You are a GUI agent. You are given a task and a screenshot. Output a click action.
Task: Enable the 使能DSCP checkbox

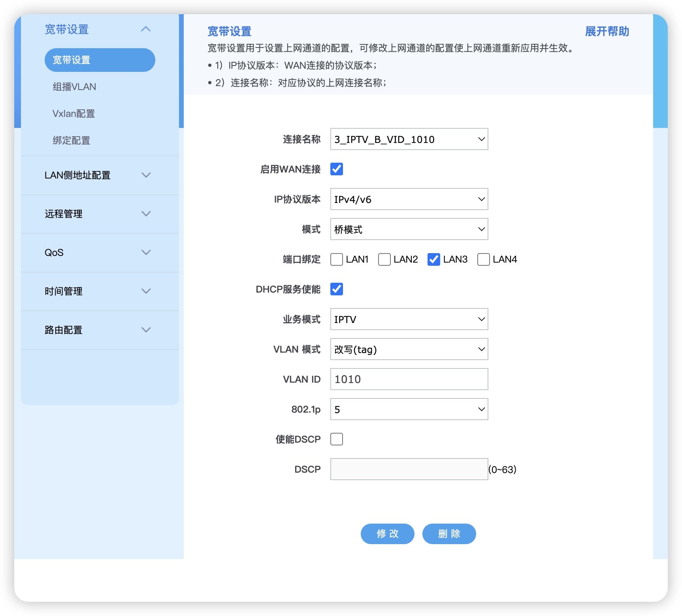pos(337,439)
